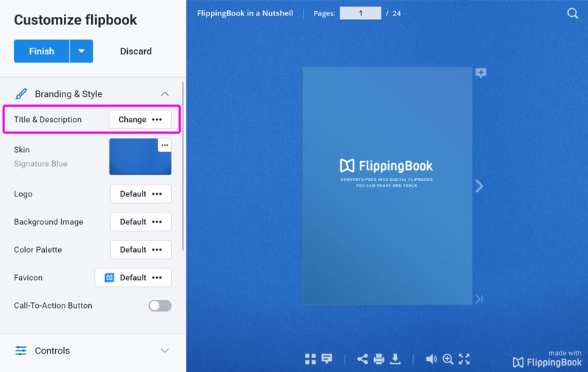The height and width of the screenshot is (372, 588).
Task: Click the page number input field
Action: [x=360, y=13]
